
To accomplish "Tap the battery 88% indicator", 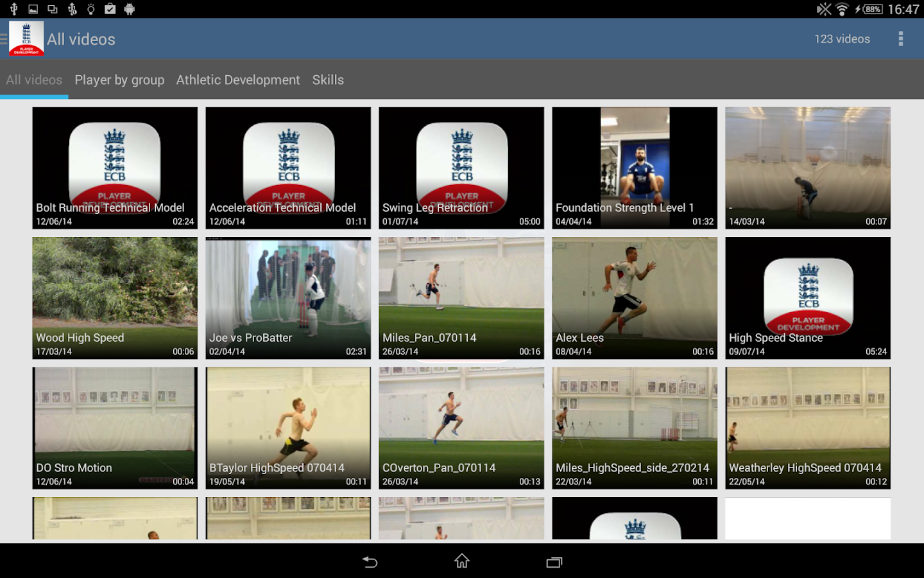I will 871,9.
